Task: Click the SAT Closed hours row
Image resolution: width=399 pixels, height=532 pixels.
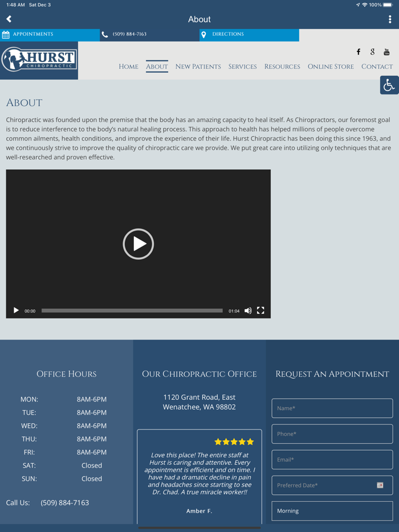Action: point(63,465)
